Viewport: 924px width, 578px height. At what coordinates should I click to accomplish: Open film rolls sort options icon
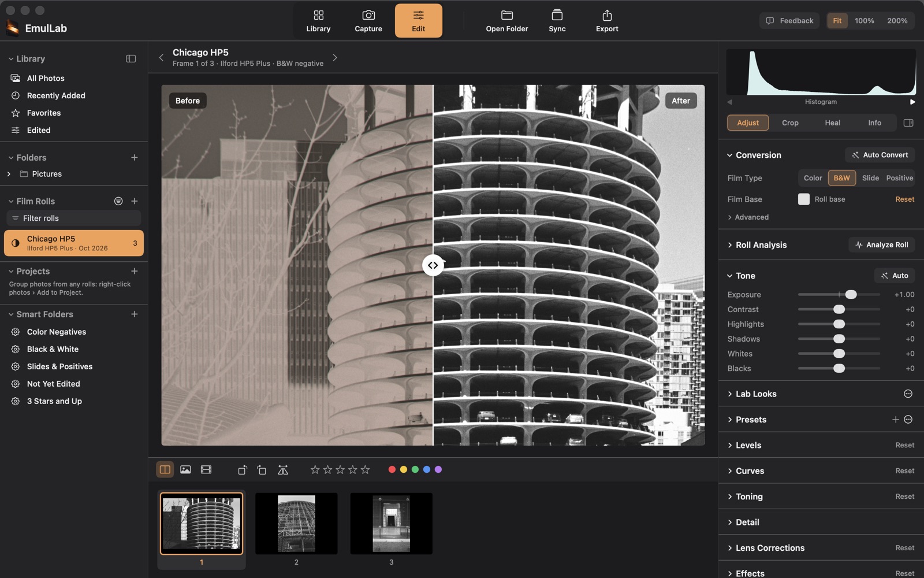click(x=118, y=201)
